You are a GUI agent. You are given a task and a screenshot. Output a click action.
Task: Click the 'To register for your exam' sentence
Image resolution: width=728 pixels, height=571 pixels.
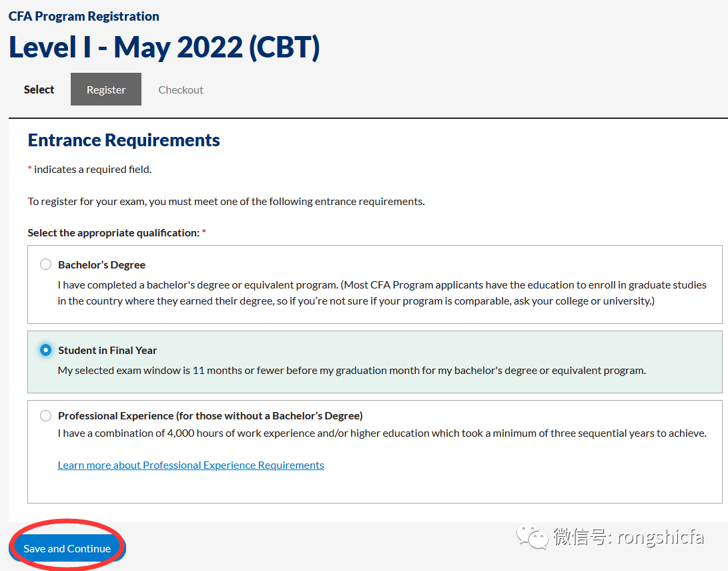point(226,201)
